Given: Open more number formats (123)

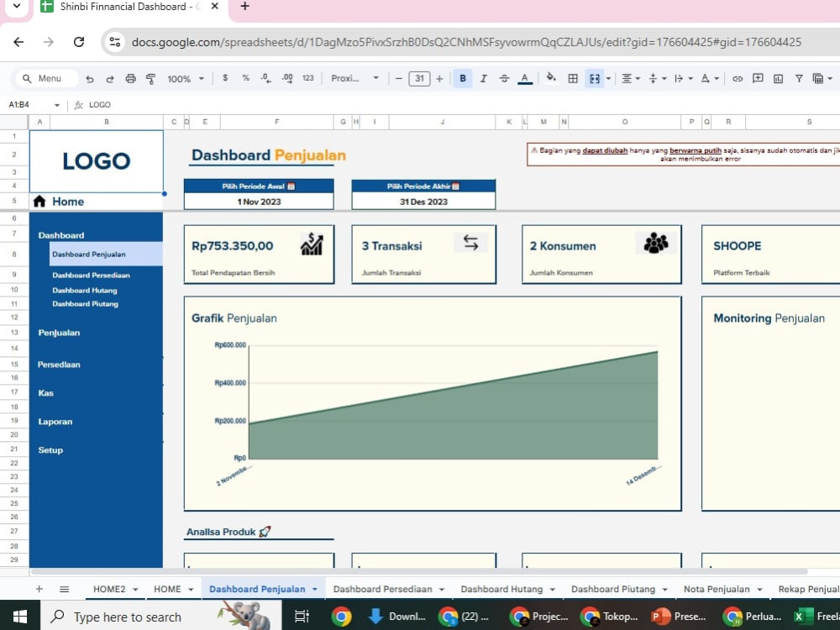Looking at the screenshot, I should pyautogui.click(x=308, y=78).
